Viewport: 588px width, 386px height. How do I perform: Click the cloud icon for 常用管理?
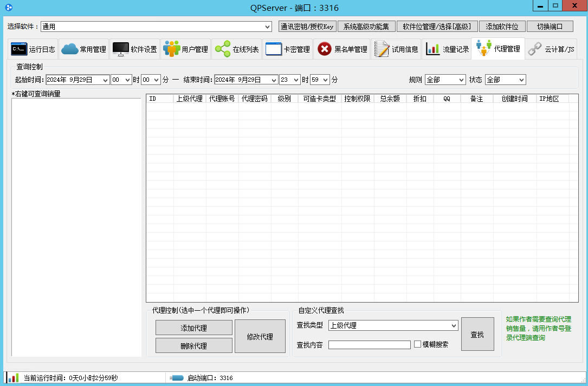point(69,49)
